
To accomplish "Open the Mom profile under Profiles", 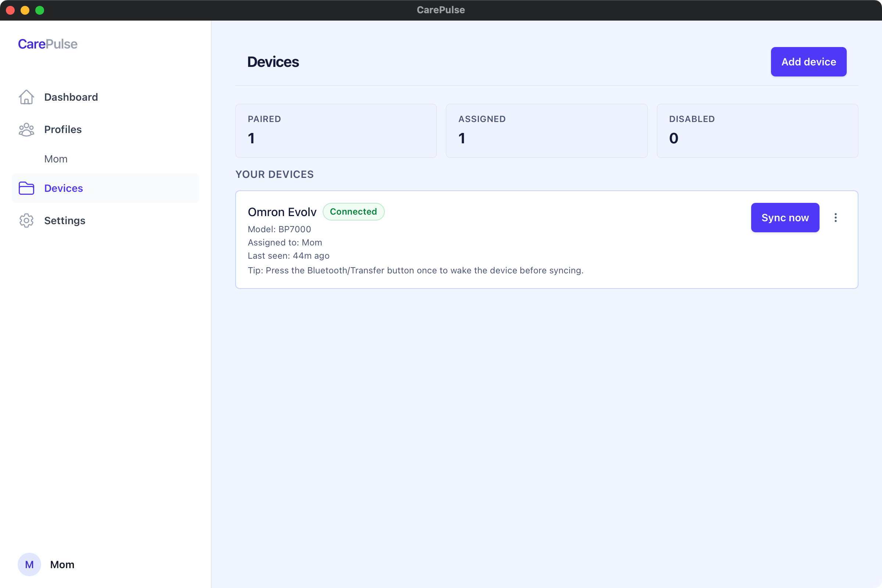I will click(55, 159).
